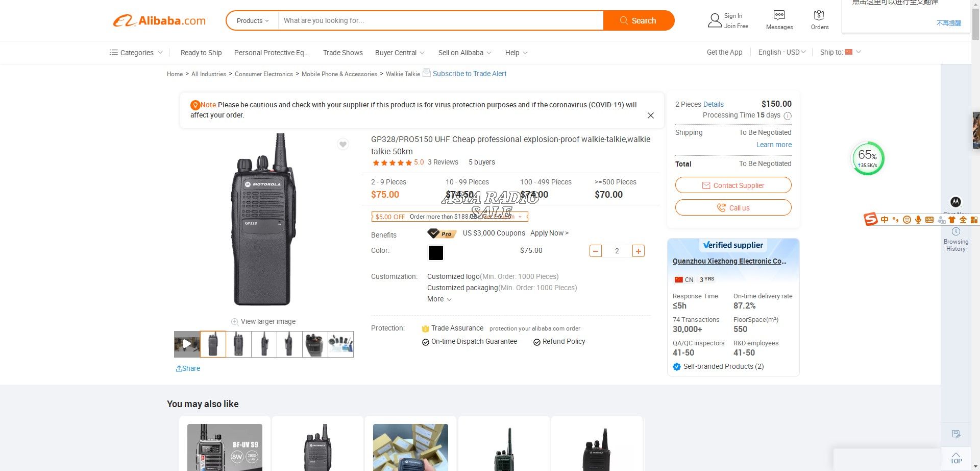Viewport: 980px width, 471px height.
Task: Click the 65% speed monitor circle
Action: 868,158
